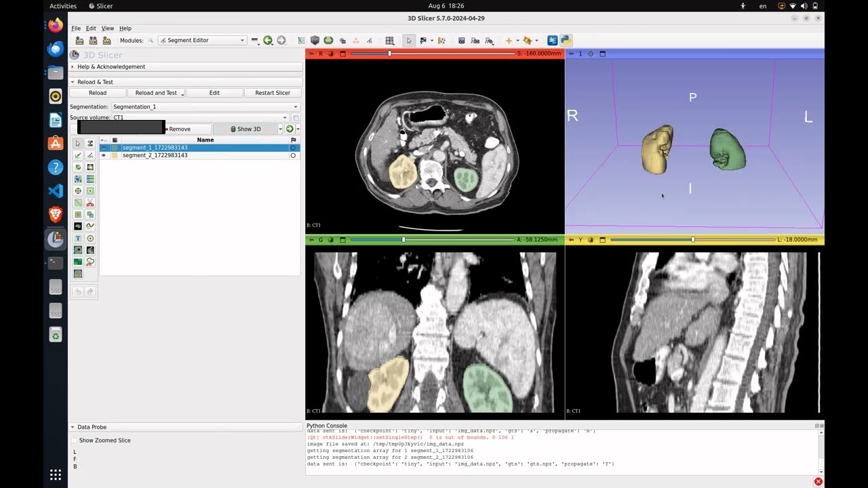This screenshot has height=488, width=868.
Task: Click the screenshot capture camera icon
Action: tap(462, 41)
